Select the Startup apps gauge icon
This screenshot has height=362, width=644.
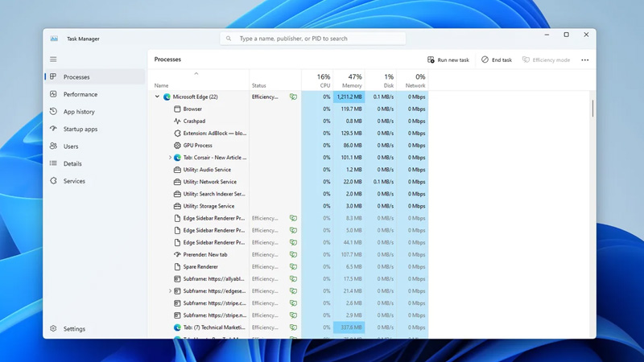pyautogui.click(x=53, y=129)
